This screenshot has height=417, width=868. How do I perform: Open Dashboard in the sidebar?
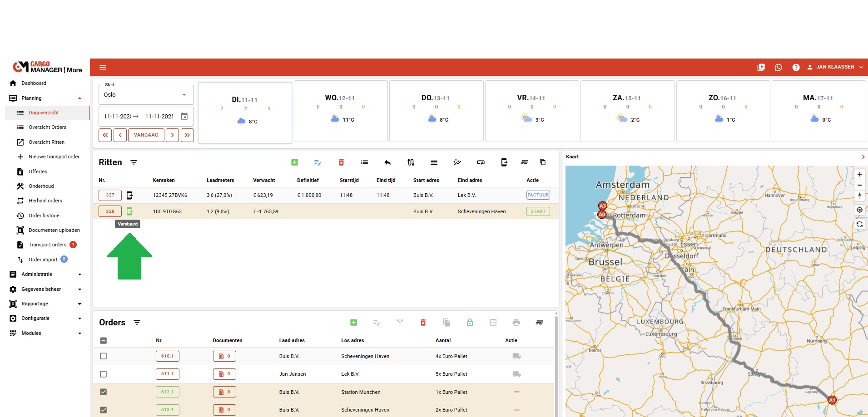pos(34,83)
